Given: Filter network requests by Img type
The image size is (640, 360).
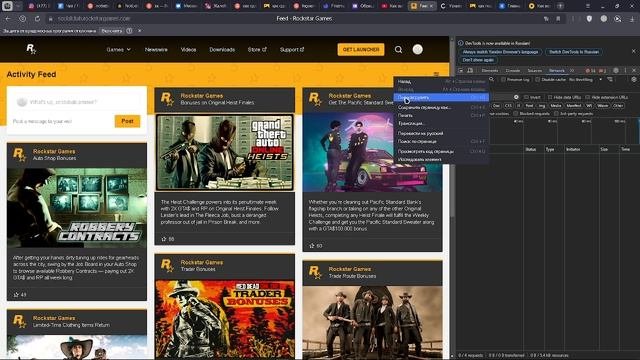Looking at the screenshot, I should point(542,105).
